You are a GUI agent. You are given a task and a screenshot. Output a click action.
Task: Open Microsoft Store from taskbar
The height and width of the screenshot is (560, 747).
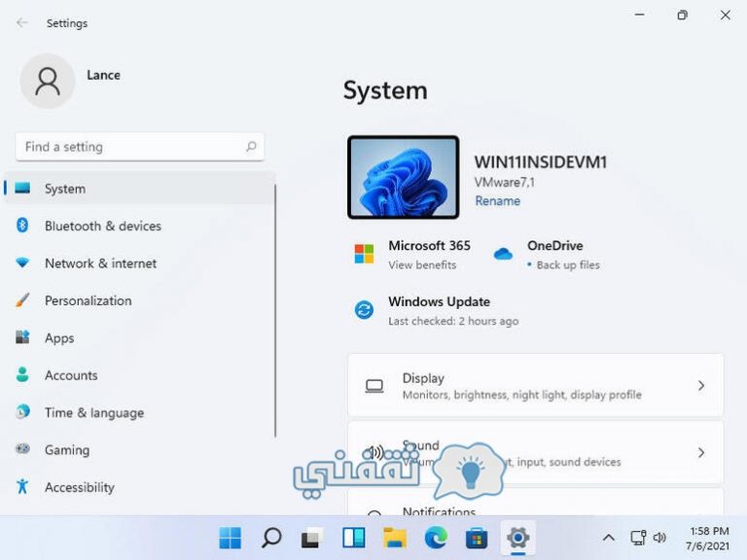pos(477,538)
